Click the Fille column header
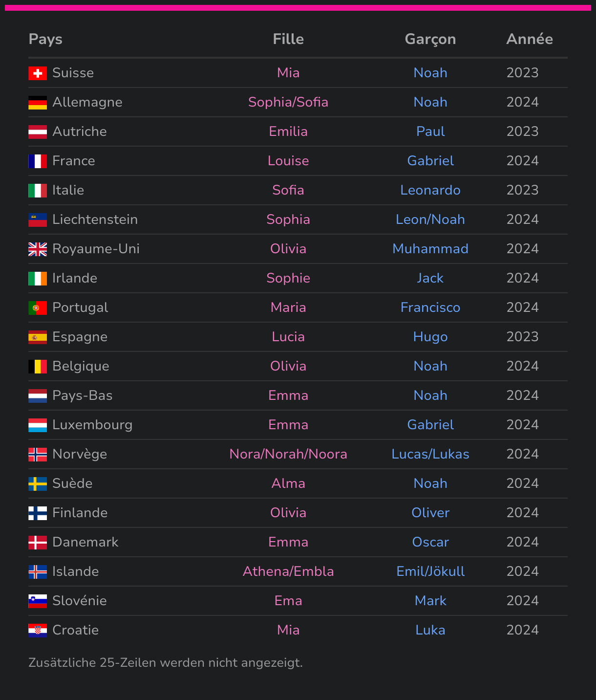 click(x=288, y=39)
